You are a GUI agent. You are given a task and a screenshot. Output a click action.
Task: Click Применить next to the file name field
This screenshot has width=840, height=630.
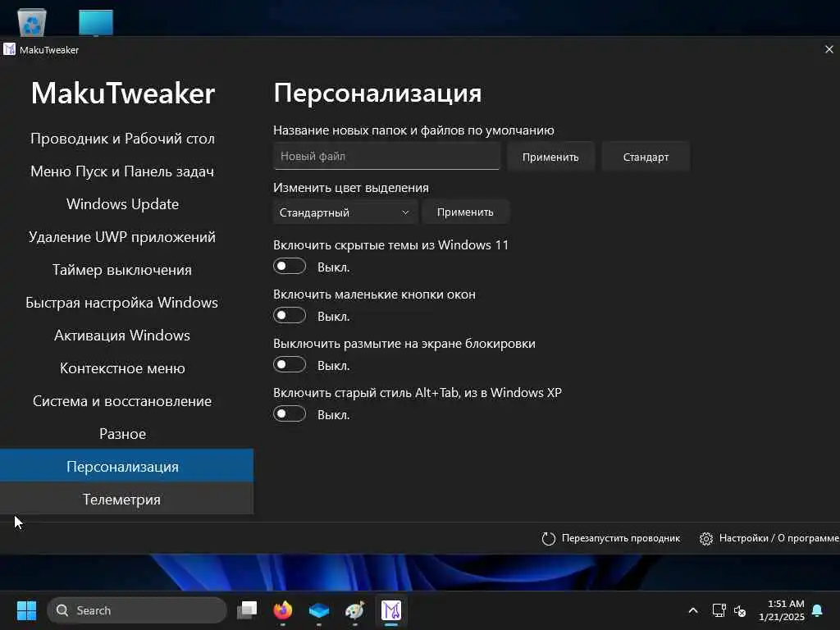pyautogui.click(x=550, y=157)
